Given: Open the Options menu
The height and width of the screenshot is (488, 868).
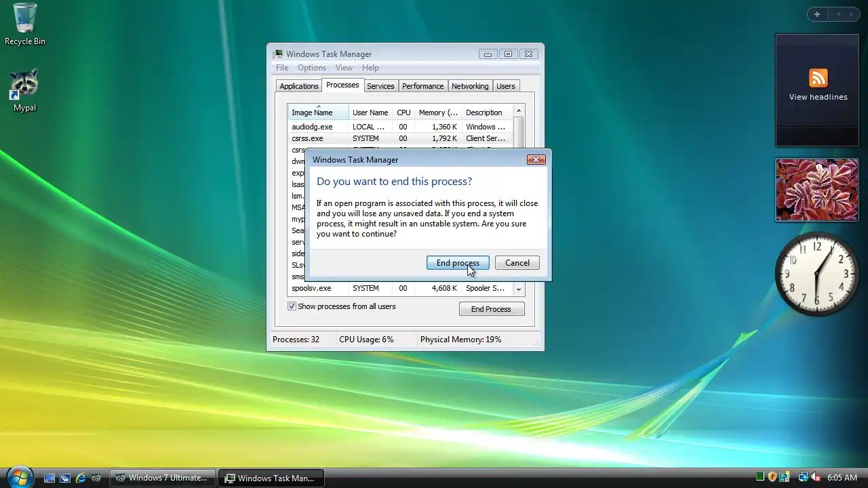Looking at the screenshot, I should coord(312,68).
